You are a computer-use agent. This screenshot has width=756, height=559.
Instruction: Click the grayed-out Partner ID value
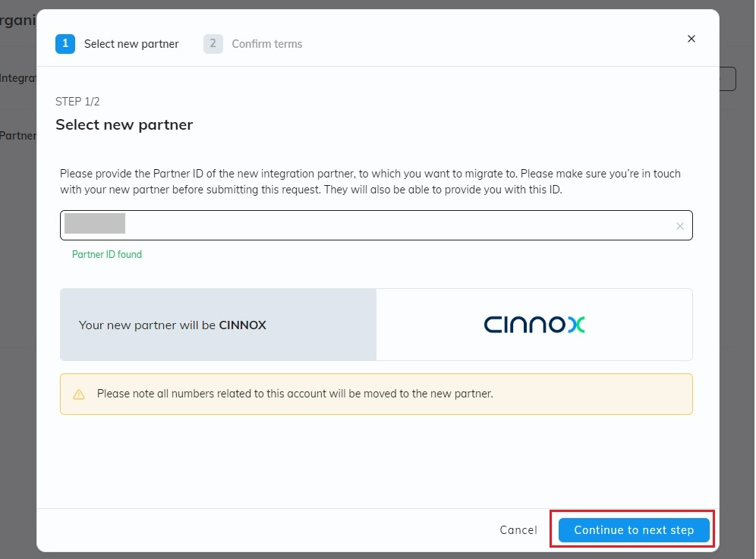click(95, 224)
